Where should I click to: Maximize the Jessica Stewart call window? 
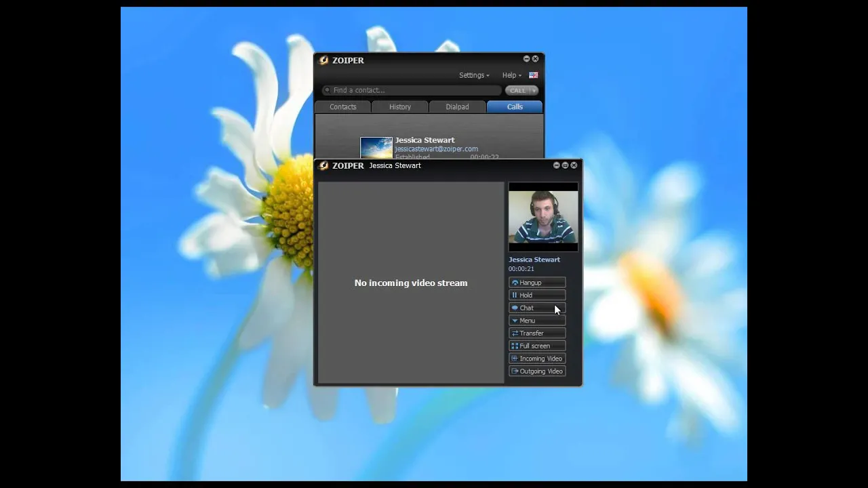pyautogui.click(x=565, y=165)
